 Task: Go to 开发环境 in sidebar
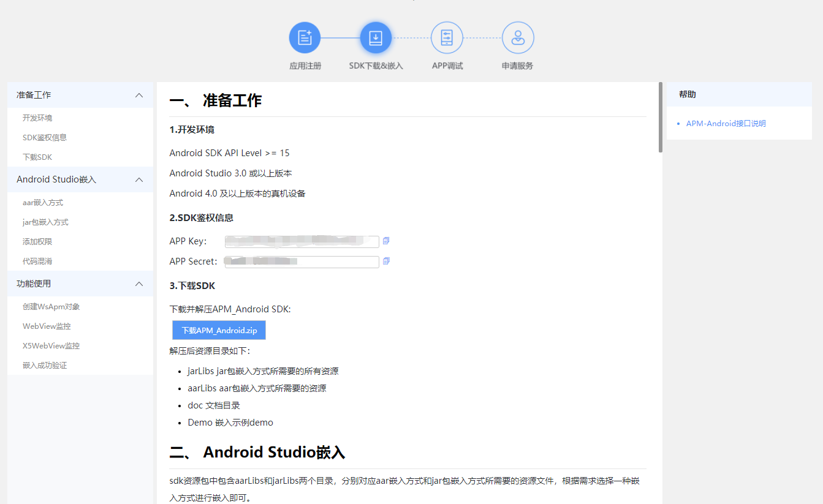(x=37, y=118)
